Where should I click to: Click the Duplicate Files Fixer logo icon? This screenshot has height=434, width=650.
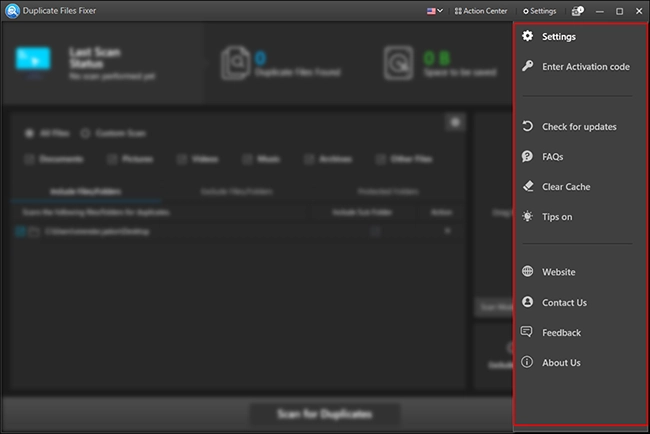(x=12, y=11)
